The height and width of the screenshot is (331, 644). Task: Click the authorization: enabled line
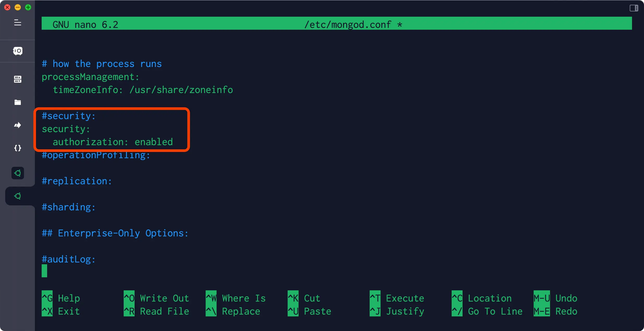point(113,142)
